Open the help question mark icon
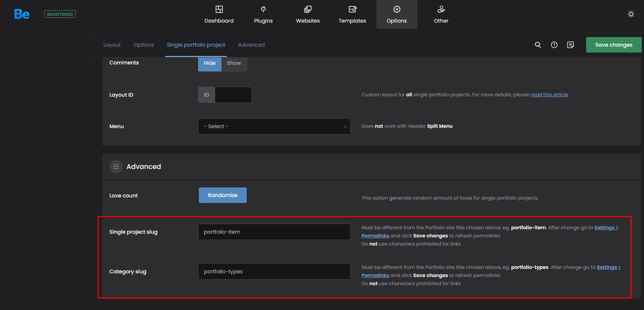644x310 pixels. click(x=554, y=45)
